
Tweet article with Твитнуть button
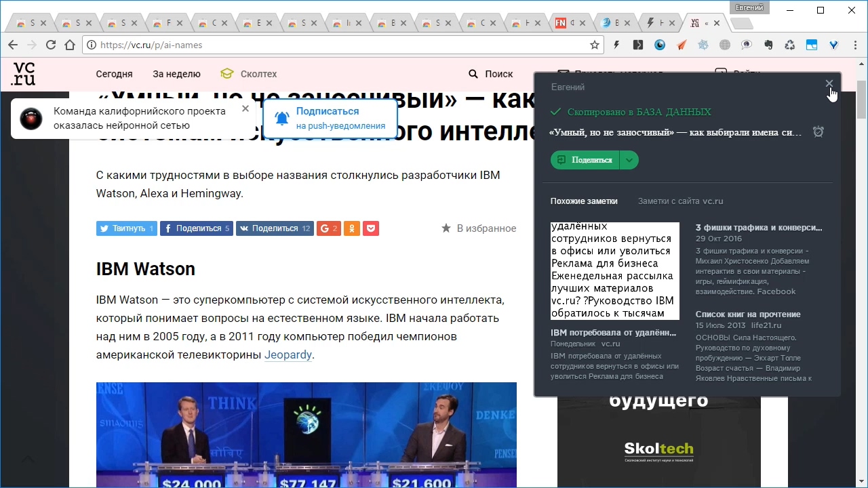pos(127,228)
